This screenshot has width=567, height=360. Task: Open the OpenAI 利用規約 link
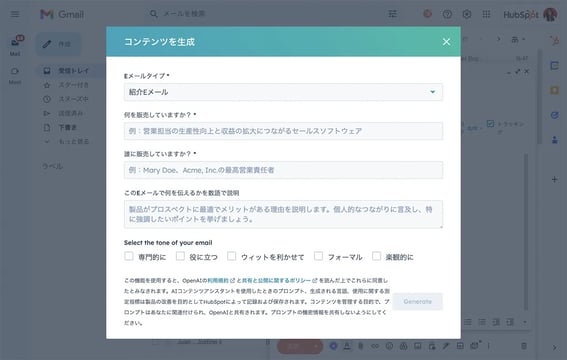coord(218,280)
